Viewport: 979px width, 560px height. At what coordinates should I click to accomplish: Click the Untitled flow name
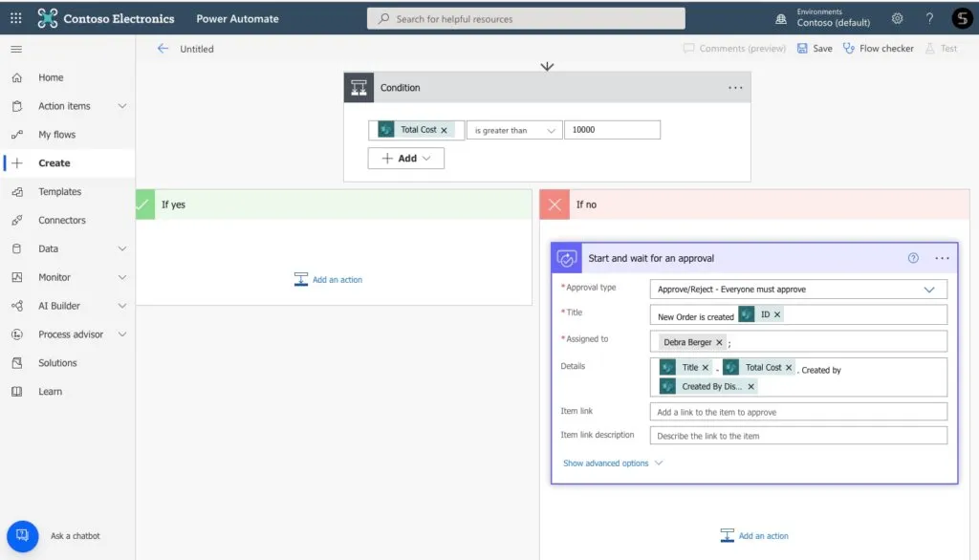tap(197, 49)
